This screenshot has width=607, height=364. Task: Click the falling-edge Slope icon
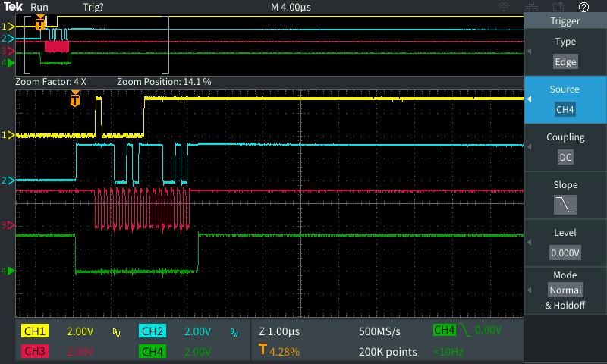pos(565,205)
